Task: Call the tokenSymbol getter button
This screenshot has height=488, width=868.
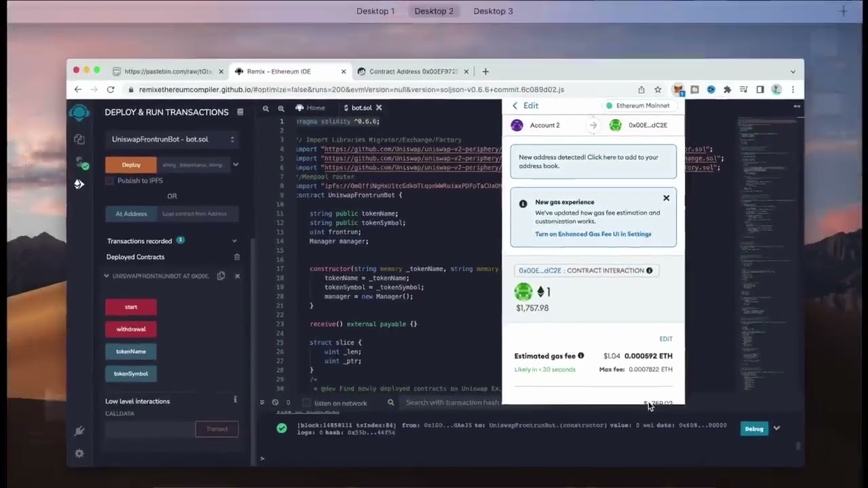Action: 131,373
